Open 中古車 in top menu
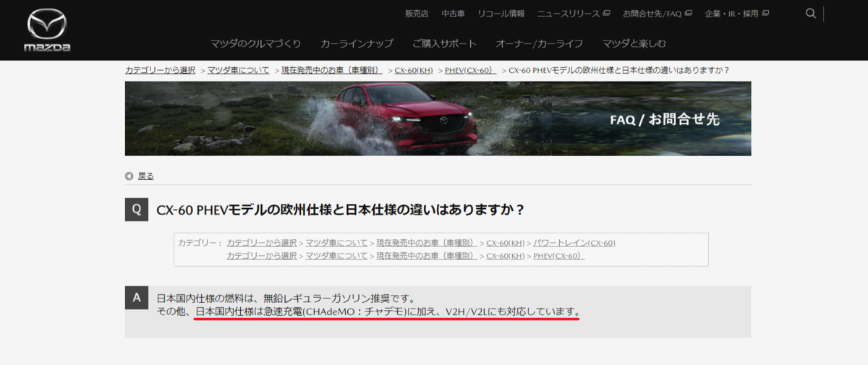868x365 pixels. pyautogui.click(x=454, y=13)
